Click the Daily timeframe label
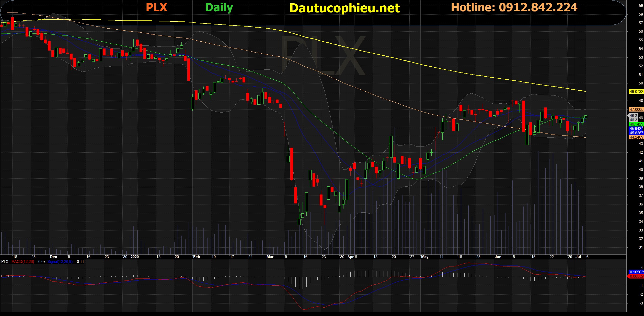 click(x=219, y=8)
